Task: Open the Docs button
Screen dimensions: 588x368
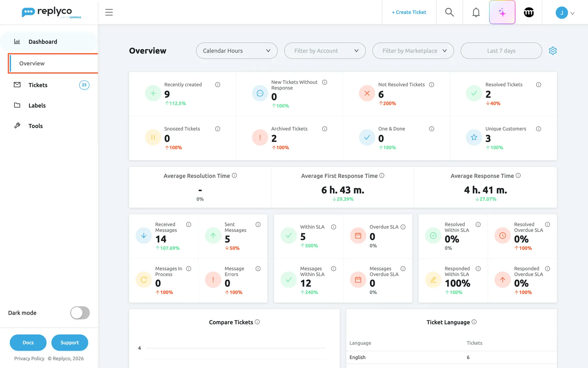Action: (x=28, y=342)
